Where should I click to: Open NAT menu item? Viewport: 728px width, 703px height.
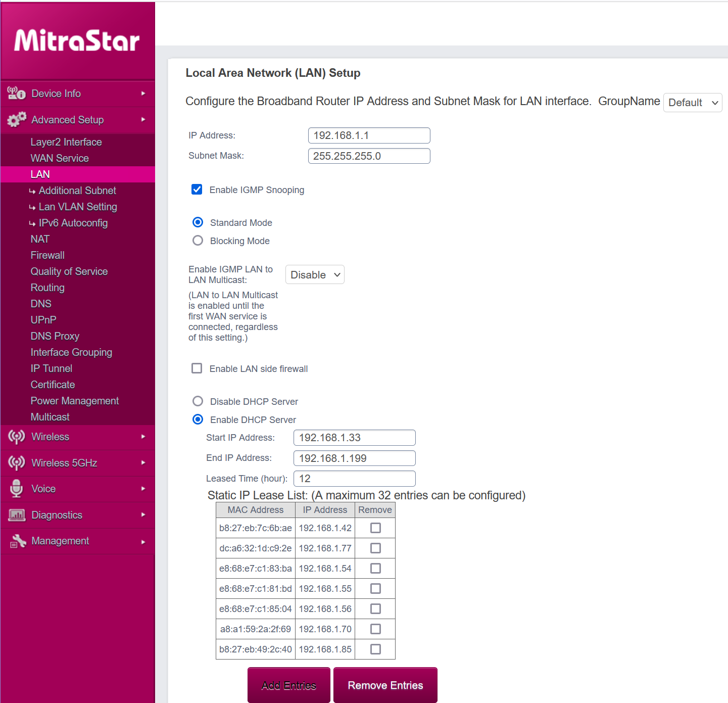(40, 239)
